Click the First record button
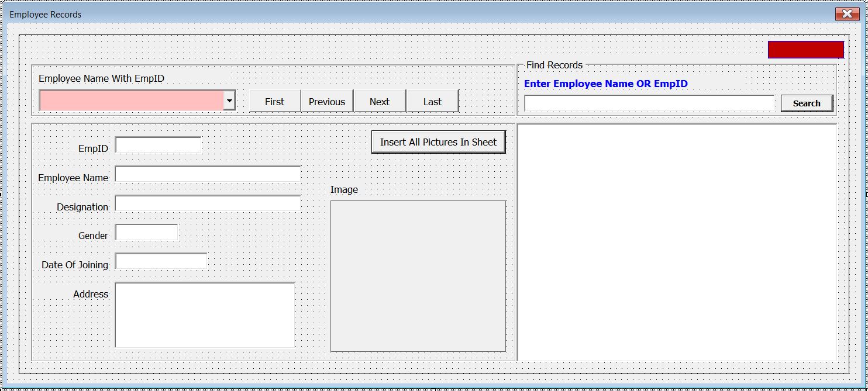868x391 pixels. click(274, 101)
